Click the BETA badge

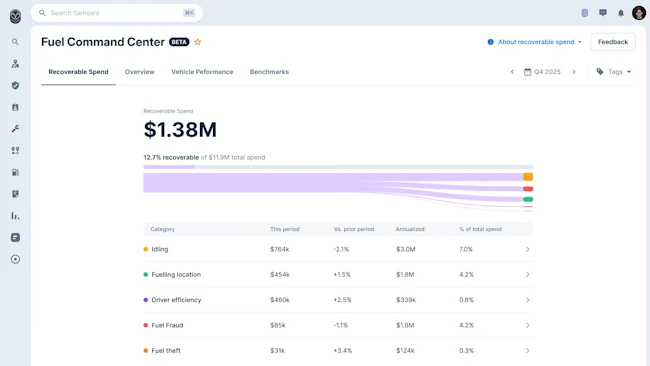point(179,42)
